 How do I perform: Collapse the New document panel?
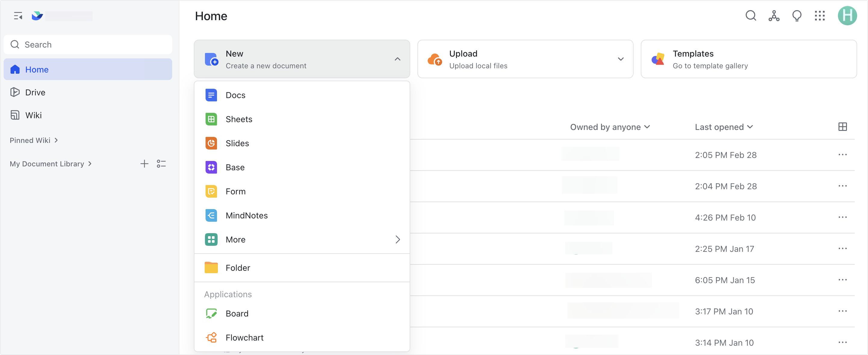(x=397, y=59)
